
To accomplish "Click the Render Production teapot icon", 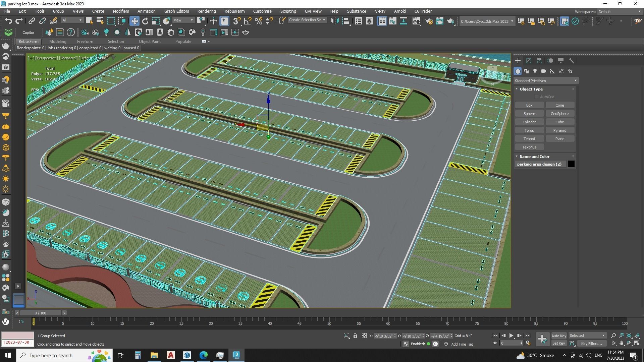I will (x=450, y=21).
